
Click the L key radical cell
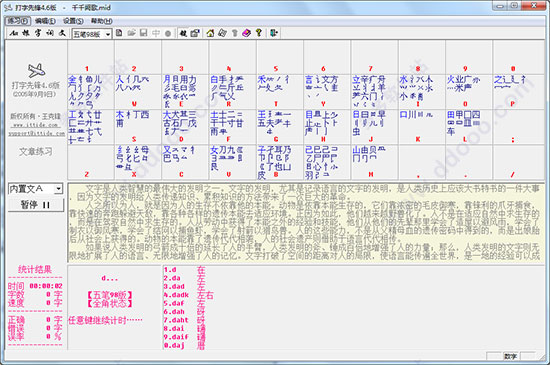(x=469, y=127)
